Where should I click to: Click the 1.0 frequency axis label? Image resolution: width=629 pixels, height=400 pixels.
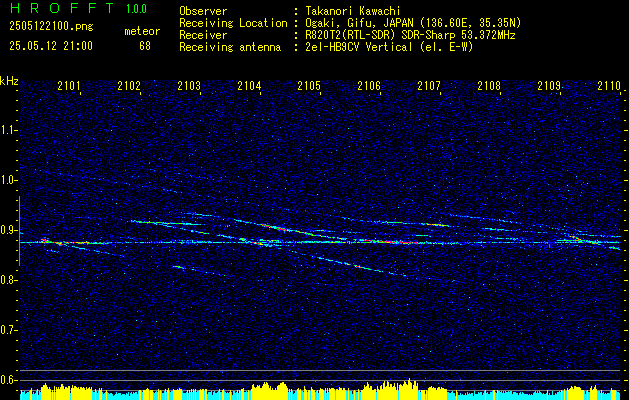(8, 180)
